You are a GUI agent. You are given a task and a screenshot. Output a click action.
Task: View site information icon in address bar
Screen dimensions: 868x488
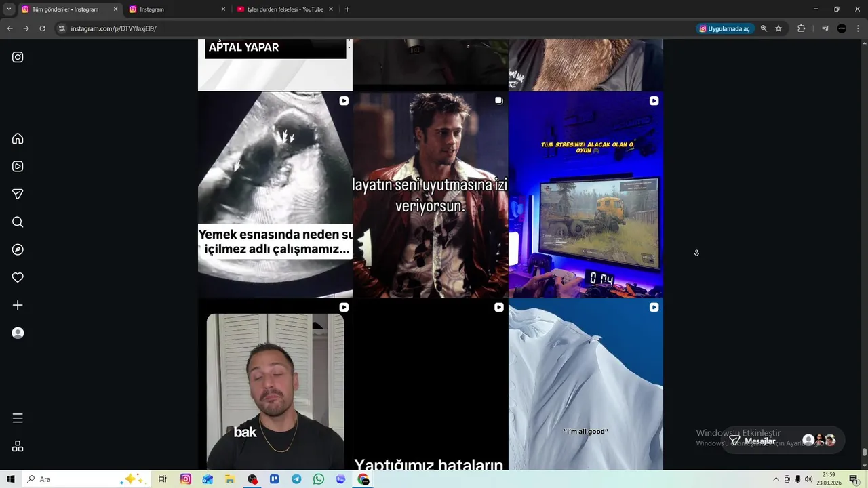click(62, 28)
